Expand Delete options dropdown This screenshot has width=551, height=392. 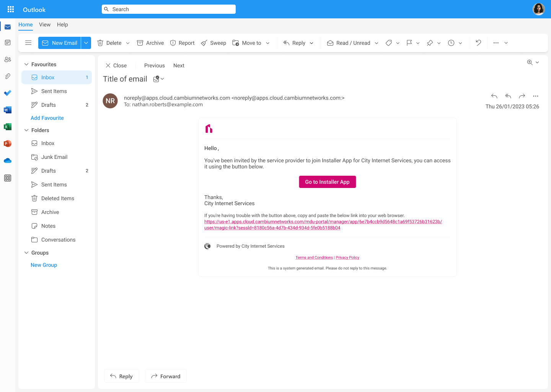128,43
